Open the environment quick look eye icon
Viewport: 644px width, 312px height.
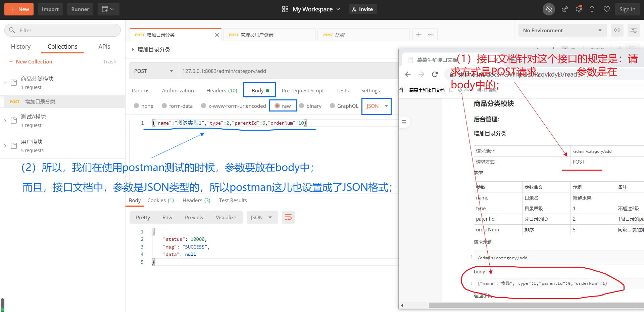coord(617,30)
